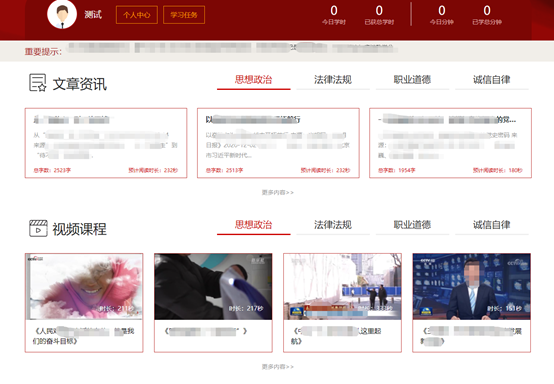
Task: Open the article card with 2523字
Action: 106,143
